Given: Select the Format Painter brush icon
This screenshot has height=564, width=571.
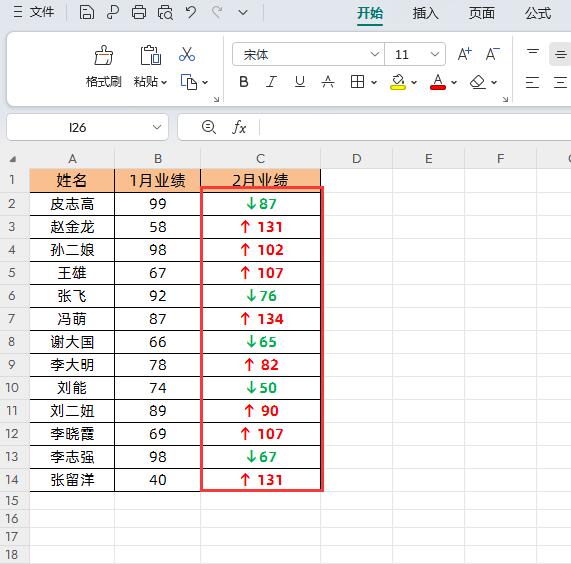Looking at the screenshot, I should coord(104,55).
